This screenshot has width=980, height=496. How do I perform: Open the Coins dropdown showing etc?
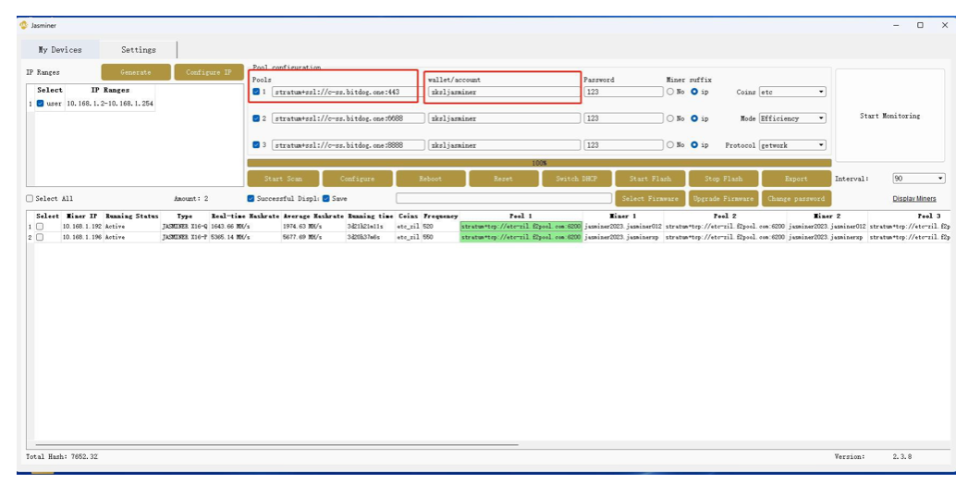(x=792, y=92)
